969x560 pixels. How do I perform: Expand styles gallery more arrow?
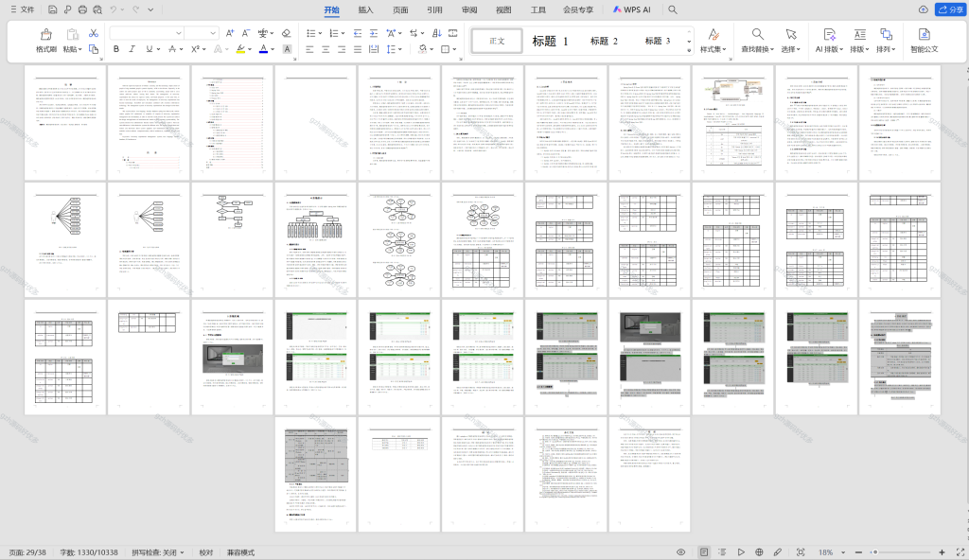[689, 50]
